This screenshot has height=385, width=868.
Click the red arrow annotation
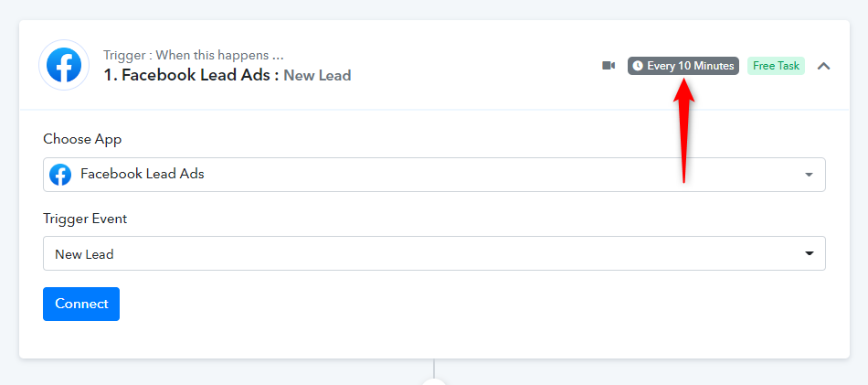[x=684, y=130]
